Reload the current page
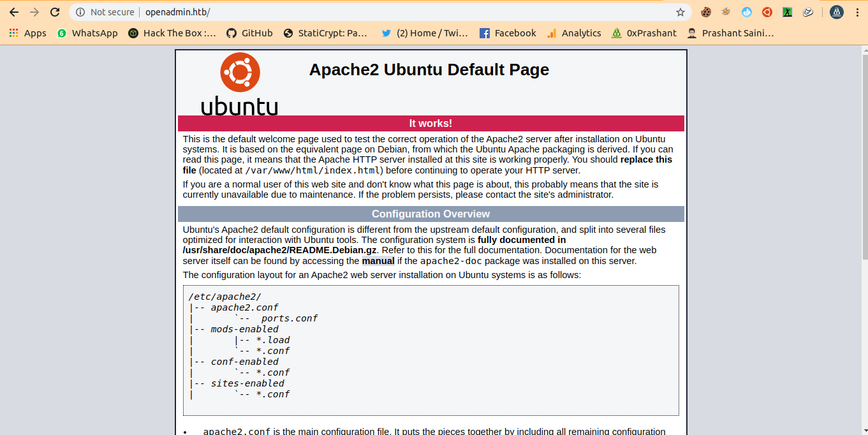868x435 pixels. coord(55,12)
